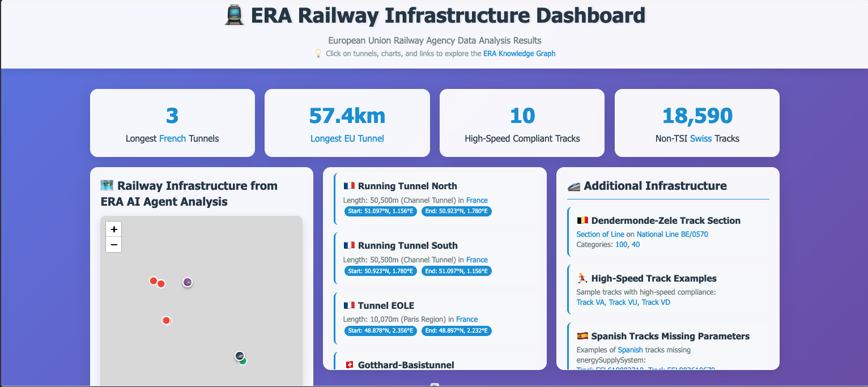Click the train icon beside Additional Infrastructure
This screenshot has height=387, width=868.
click(x=574, y=186)
